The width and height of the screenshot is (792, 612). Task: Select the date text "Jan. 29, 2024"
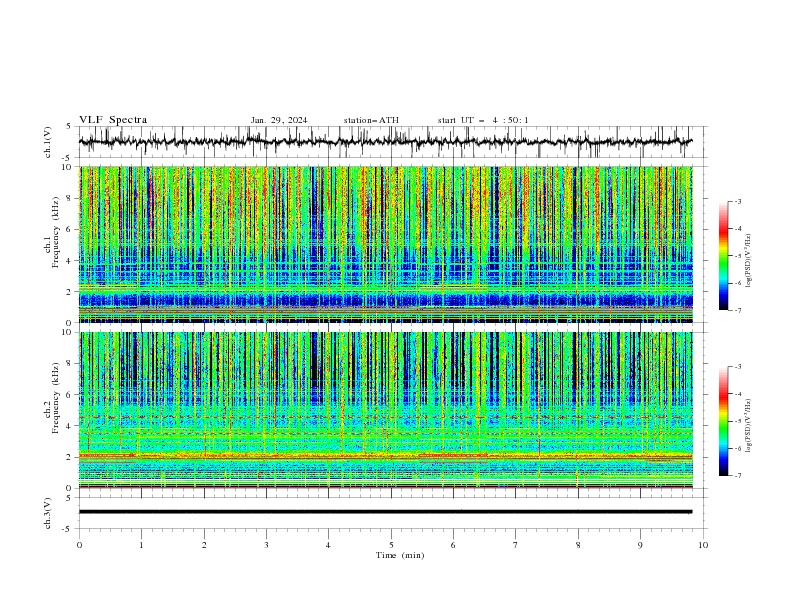click(279, 120)
